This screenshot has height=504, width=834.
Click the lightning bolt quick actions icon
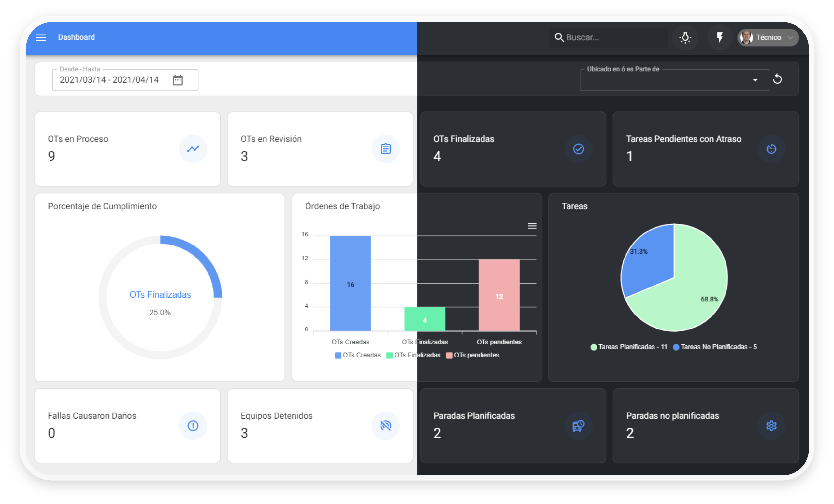click(x=720, y=37)
